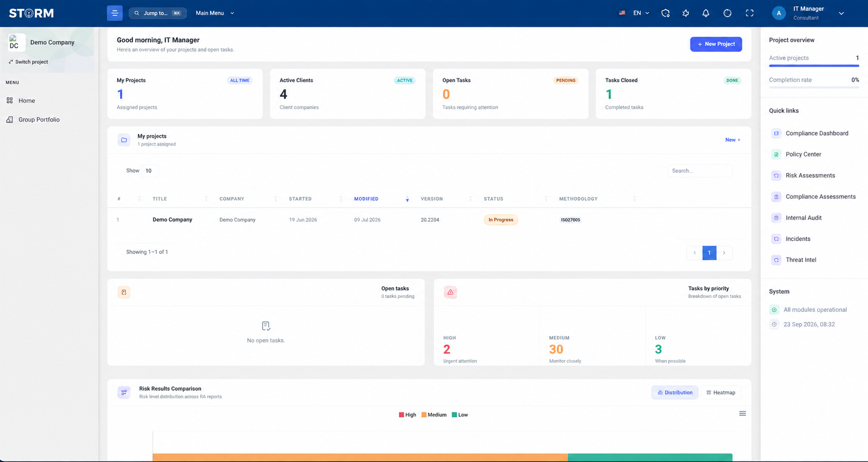Click the New + link in My projects
The width and height of the screenshot is (868, 462).
pos(733,140)
